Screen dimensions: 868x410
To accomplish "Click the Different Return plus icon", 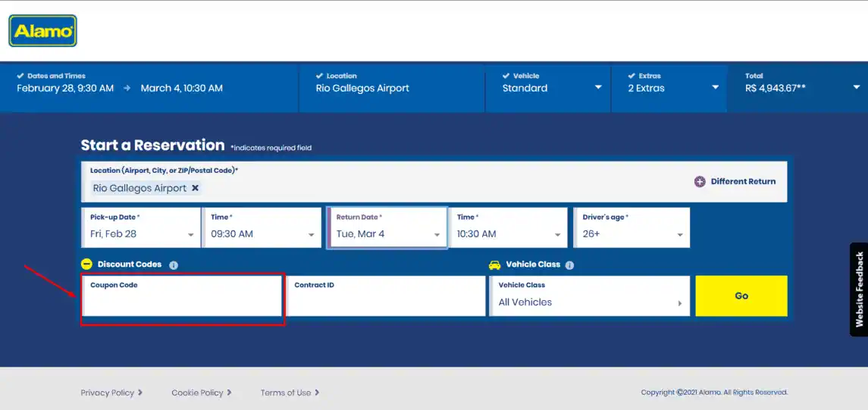I will (700, 181).
